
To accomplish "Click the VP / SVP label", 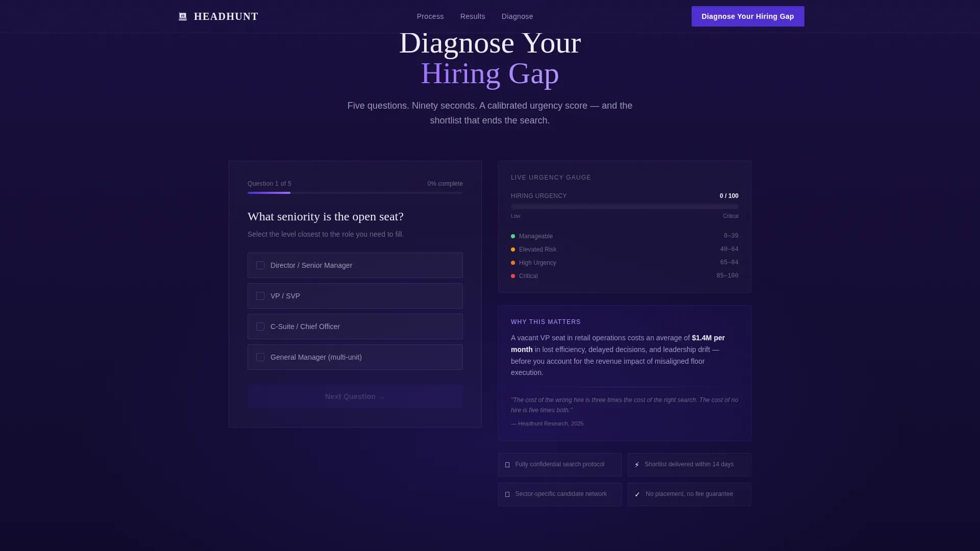I will [285, 296].
